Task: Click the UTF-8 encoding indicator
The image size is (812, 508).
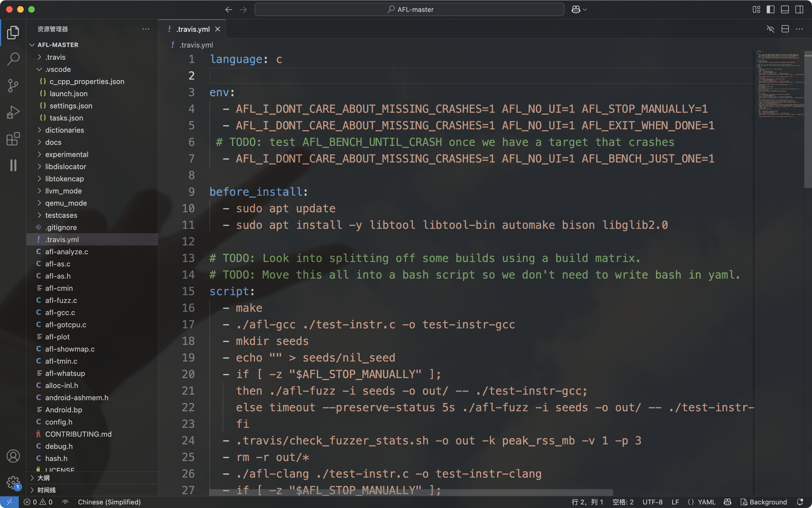Action: click(x=652, y=502)
